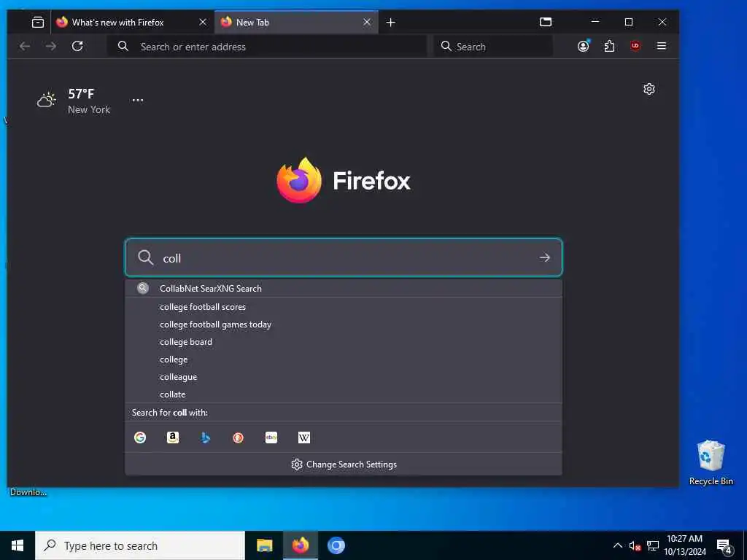This screenshot has width=747, height=560.
Task: Minimize the Firefox window
Action: click(595, 22)
